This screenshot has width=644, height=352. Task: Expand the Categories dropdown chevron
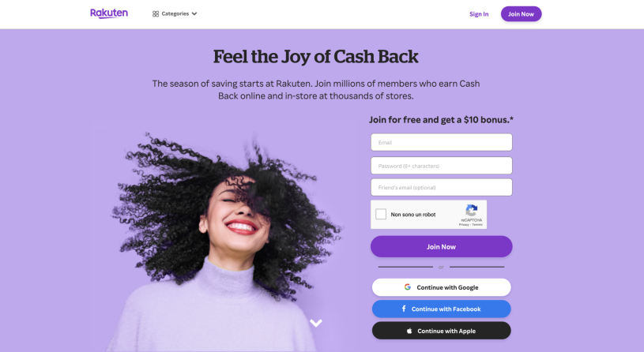click(194, 14)
